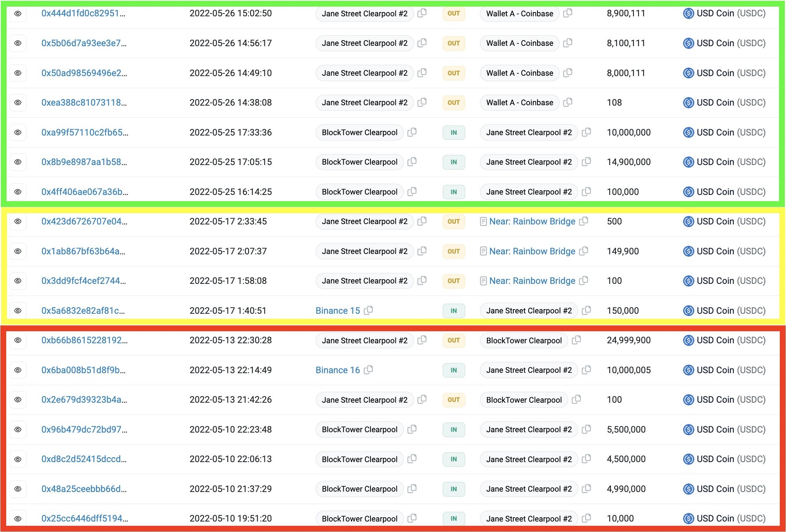Open transaction 0xd8c2d52415dccd
The image size is (786, 532).
point(84,459)
